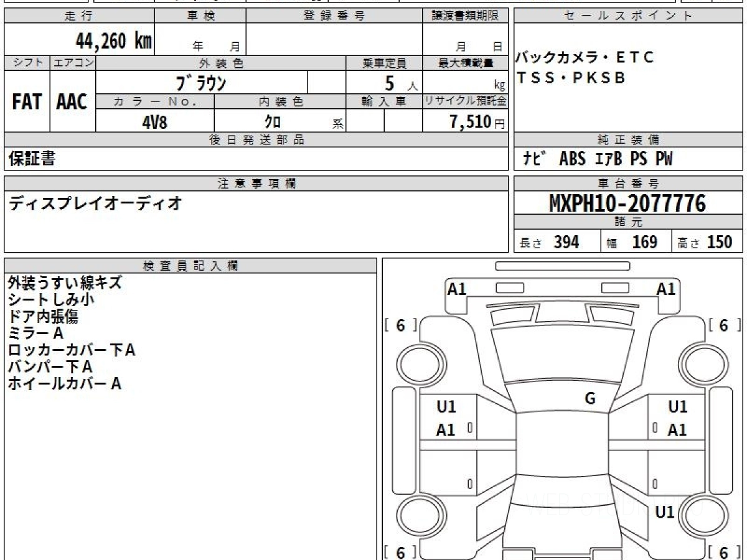Click the 後日発送部品 section header
747x560 pixels.
pos(256,140)
